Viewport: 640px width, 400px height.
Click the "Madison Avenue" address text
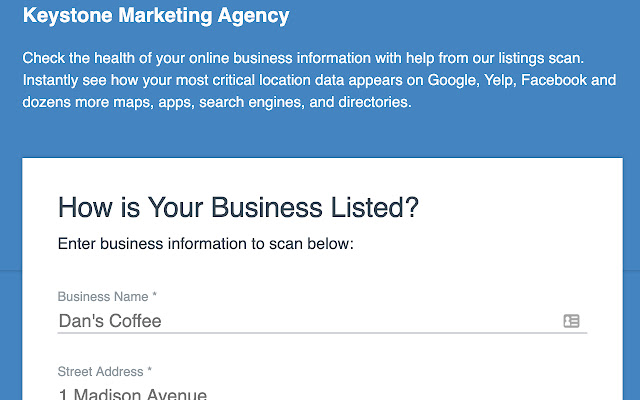[140, 394]
